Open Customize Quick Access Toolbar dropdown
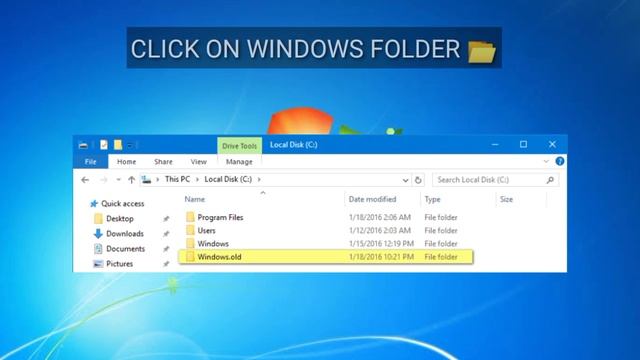Viewport: 640px width, 360px height. point(130,145)
